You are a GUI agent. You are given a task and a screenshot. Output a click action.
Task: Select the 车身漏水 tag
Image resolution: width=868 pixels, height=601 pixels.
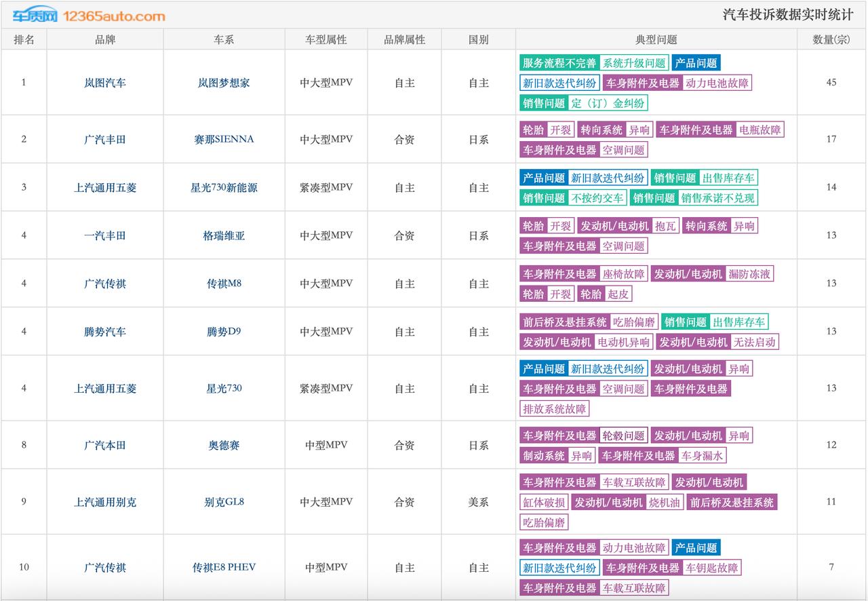[x=703, y=455]
